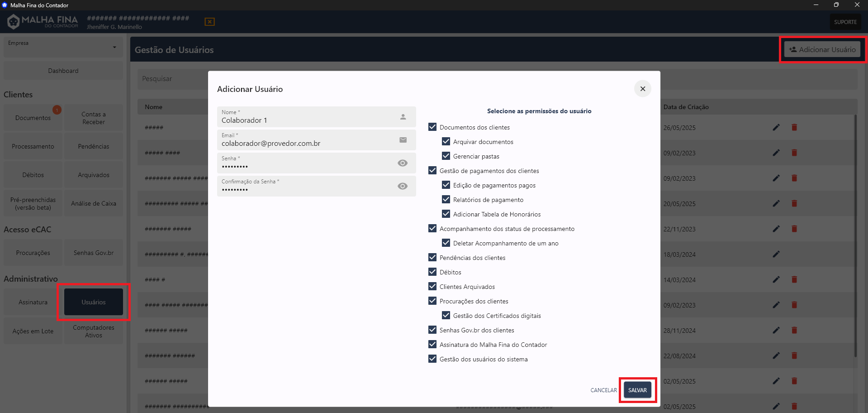The image size is (868, 413).
Task: Click the pencil edit icon for 26/05/2025 row
Action: point(776,128)
